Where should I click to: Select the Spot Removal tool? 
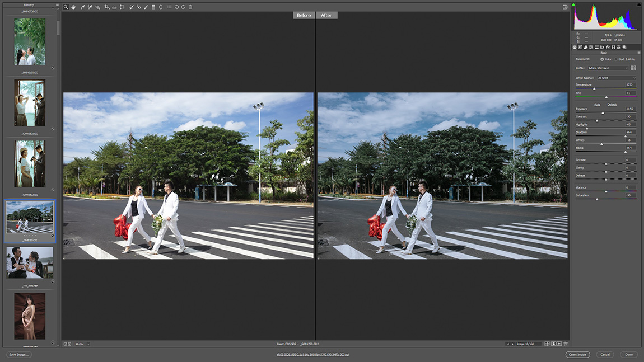[132, 7]
